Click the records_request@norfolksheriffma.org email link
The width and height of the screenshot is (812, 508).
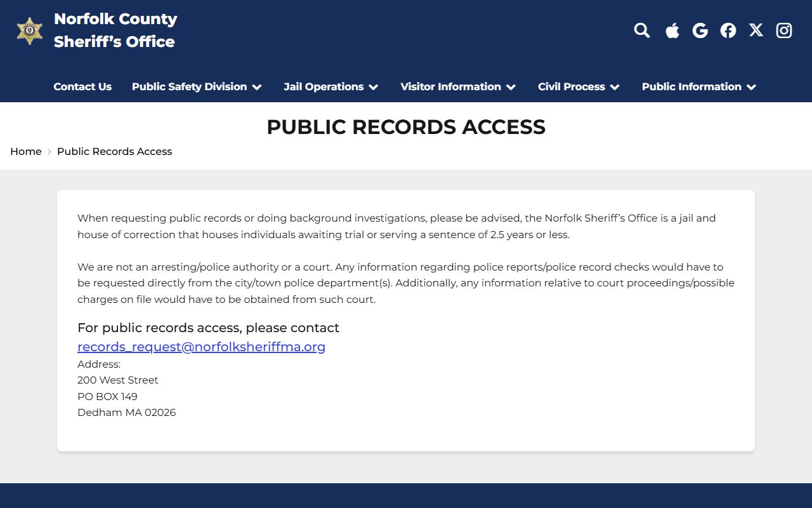coord(201,347)
